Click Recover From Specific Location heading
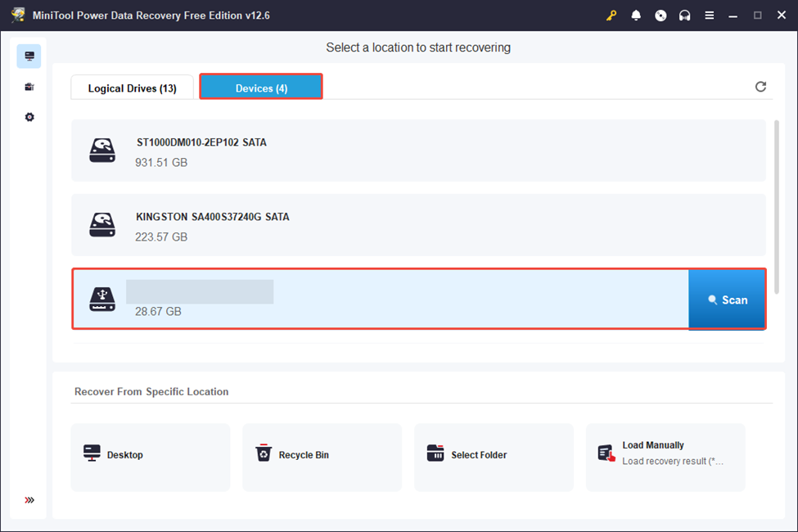The image size is (798, 532). coord(151,391)
